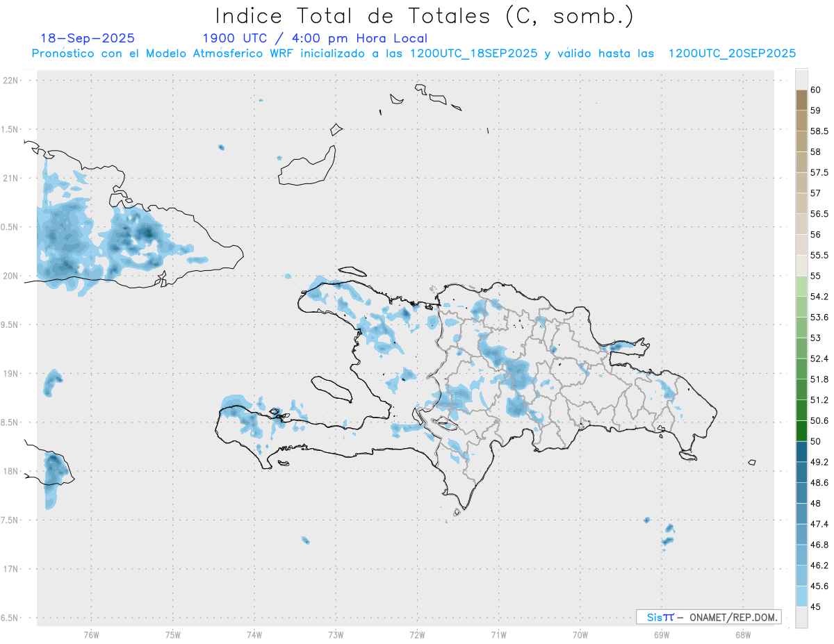The image size is (834, 644).
Task: Click the '54.2' value on the color scale
Action: [819, 297]
